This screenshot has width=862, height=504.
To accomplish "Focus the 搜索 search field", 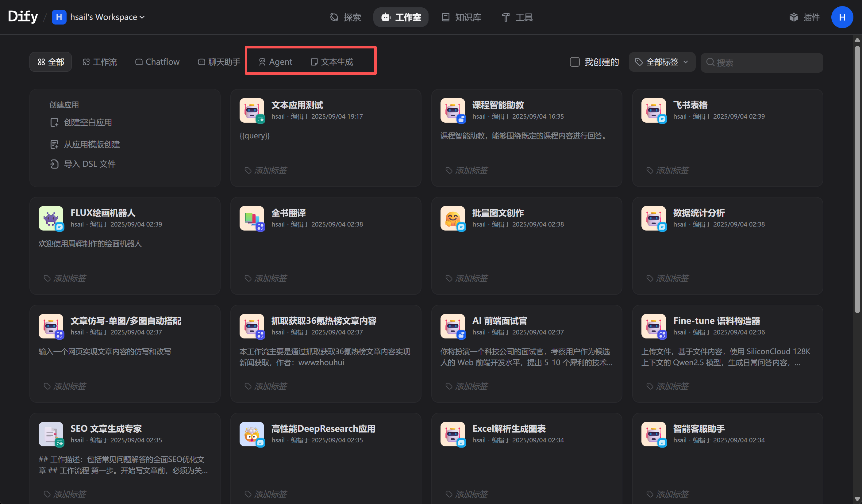I will click(762, 63).
